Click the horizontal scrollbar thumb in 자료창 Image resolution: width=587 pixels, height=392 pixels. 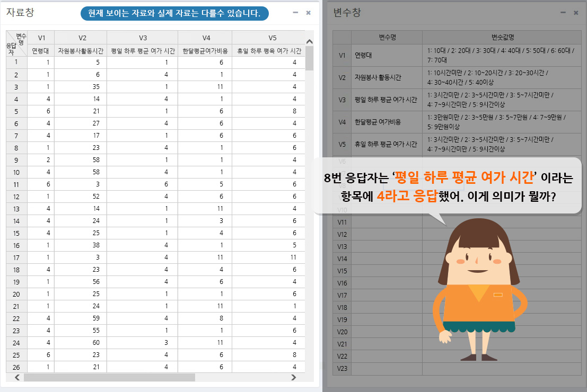click(109, 377)
